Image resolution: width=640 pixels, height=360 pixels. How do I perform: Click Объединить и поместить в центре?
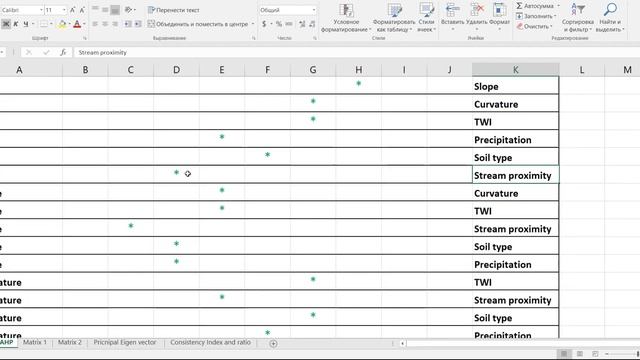point(198,24)
